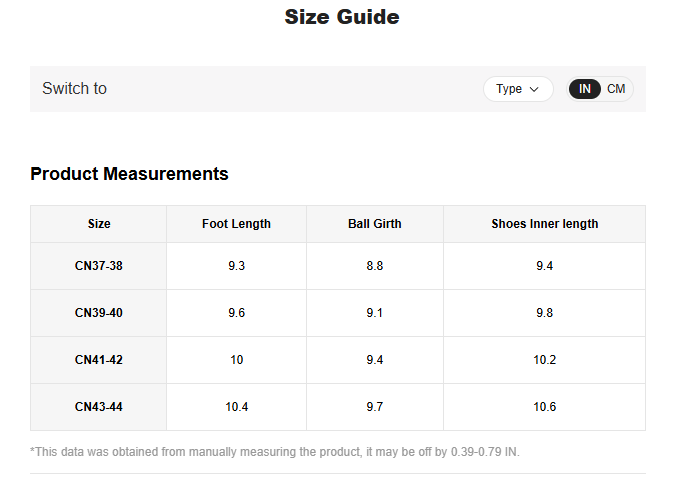Select the CN43-44 size row label
The width and height of the screenshot is (678, 479).
click(99, 407)
